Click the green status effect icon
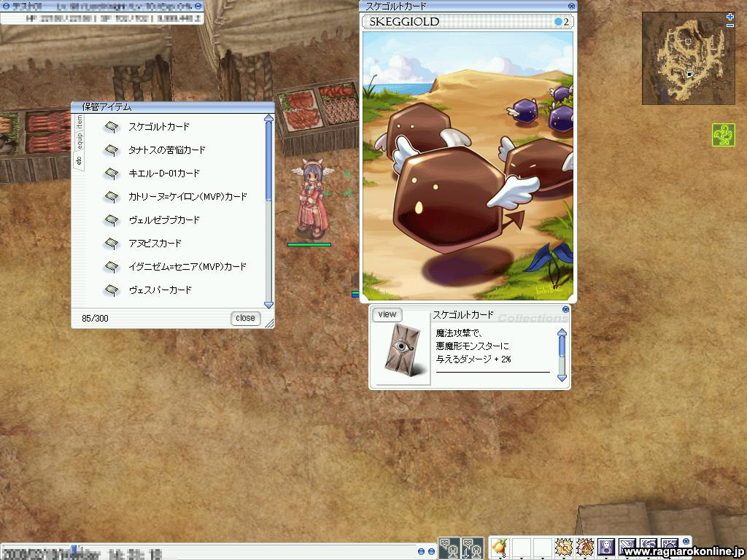The image size is (747, 560). click(724, 135)
